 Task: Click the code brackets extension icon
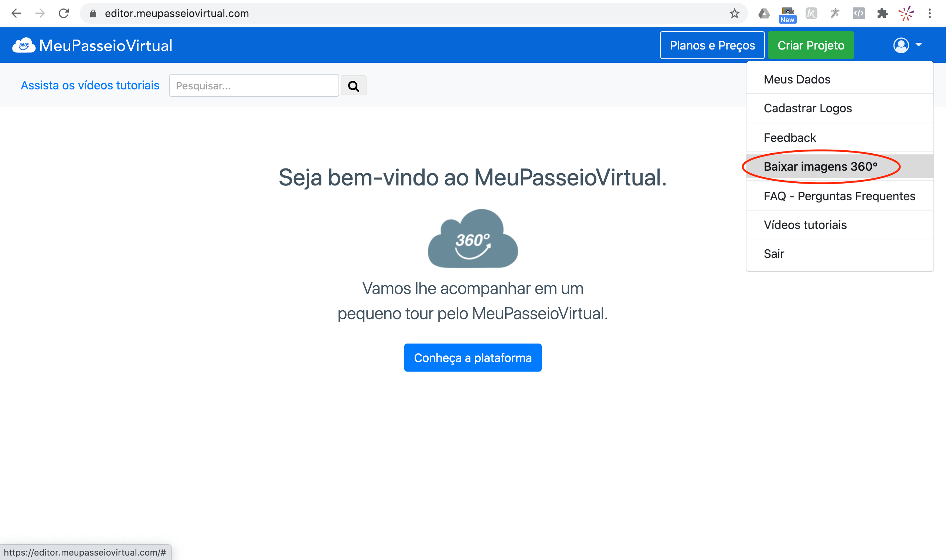tap(858, 14)
